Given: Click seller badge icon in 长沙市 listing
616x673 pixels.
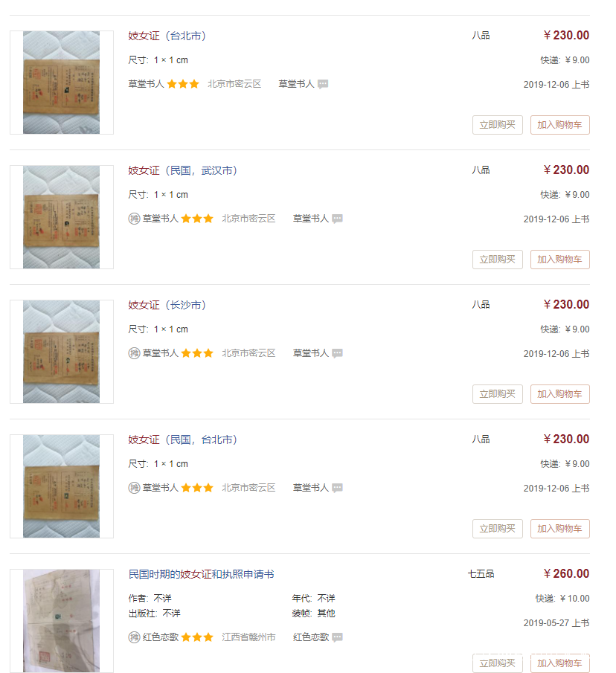Looking at the screenshot, I should pos(134,353).
